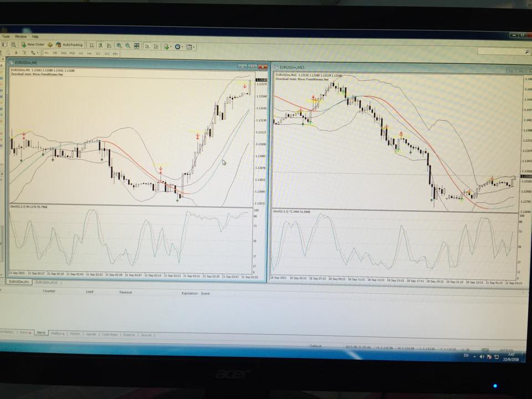Click the Expiration column header
Screen dimensions: 532x399
(190, 293)
